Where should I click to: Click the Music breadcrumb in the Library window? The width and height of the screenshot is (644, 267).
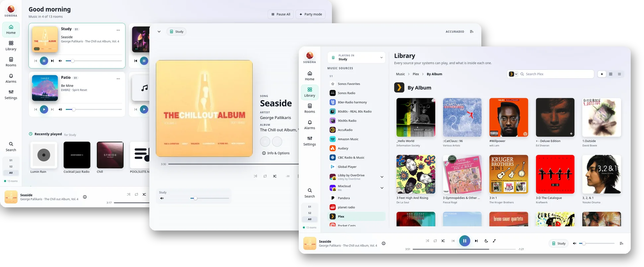point(400,74)
